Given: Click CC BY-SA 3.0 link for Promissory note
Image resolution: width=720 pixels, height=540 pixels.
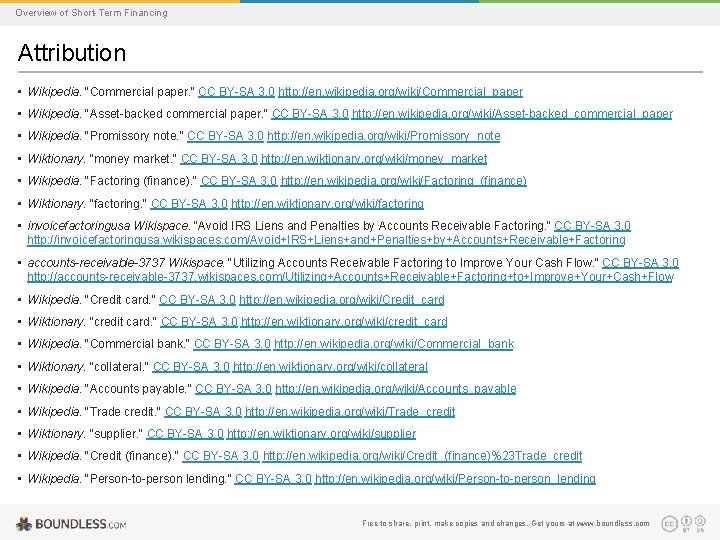Looking at the screenshot, I should tap(225, 136).
